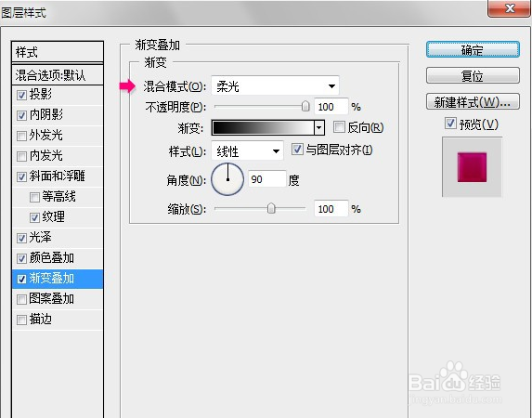Toggle the 斜面和浮雕 checkbox

21,176
